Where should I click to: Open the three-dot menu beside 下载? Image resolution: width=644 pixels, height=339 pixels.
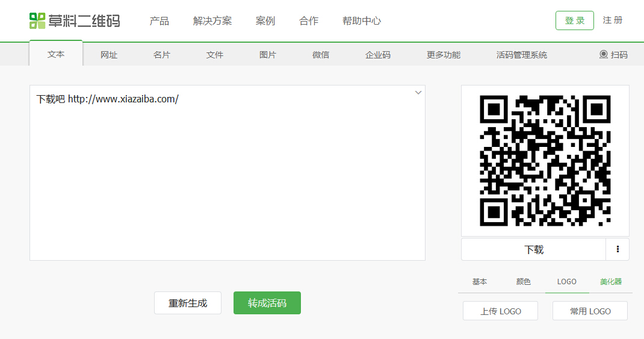(618, 249)
